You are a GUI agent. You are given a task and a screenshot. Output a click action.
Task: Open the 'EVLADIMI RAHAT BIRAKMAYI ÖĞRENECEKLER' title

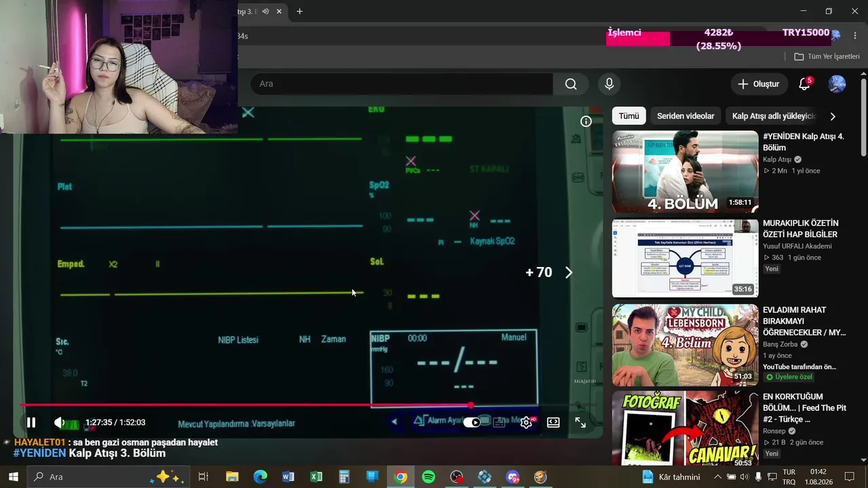pos(804,321)
